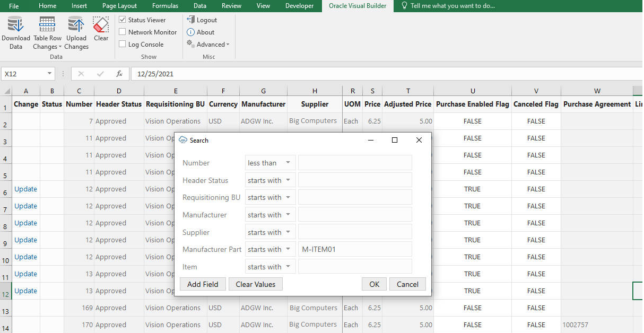Click the Logout icon
The width and height of the screenshot is (644, 333).
[x=190, y=20]
